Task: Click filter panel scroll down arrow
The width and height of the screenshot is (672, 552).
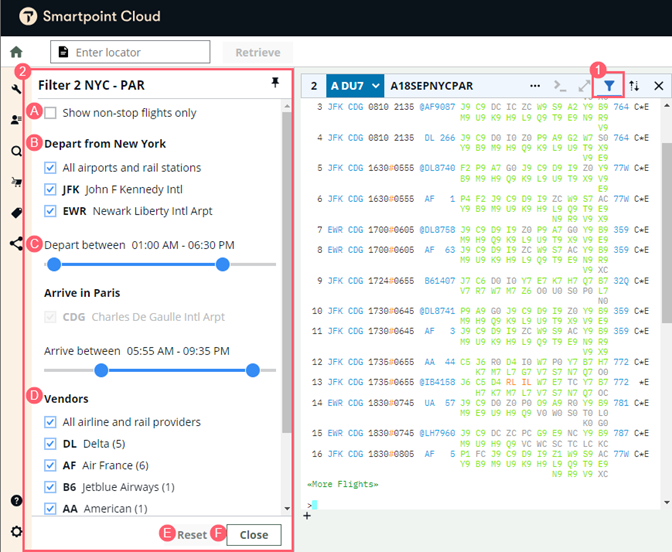Action: pyautogui.click(x=287, y=509)
